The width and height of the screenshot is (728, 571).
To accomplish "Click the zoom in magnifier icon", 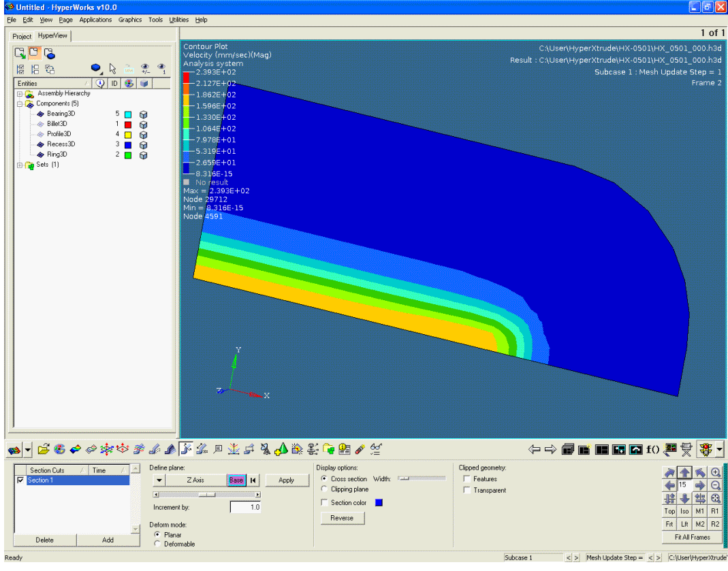I will click(715, 472).
